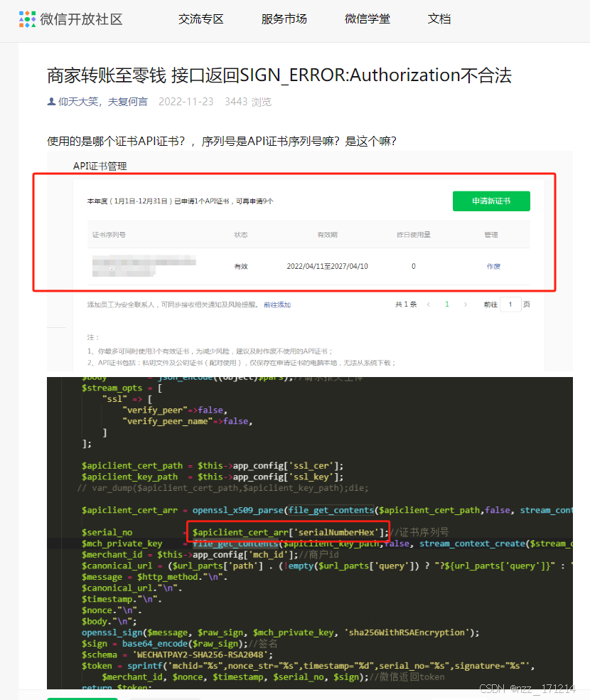590x700 pixels.
Task: Select page 1 in pagination
Action: (x=447, y=304)
